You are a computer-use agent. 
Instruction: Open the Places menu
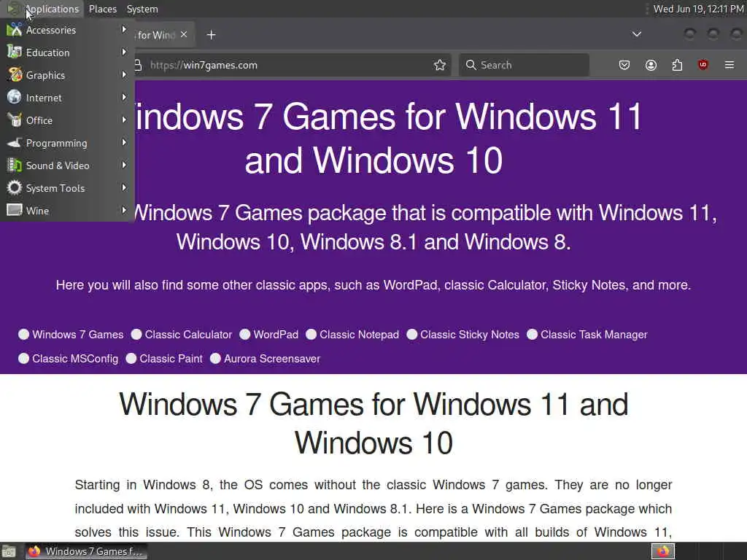point(103,9)
